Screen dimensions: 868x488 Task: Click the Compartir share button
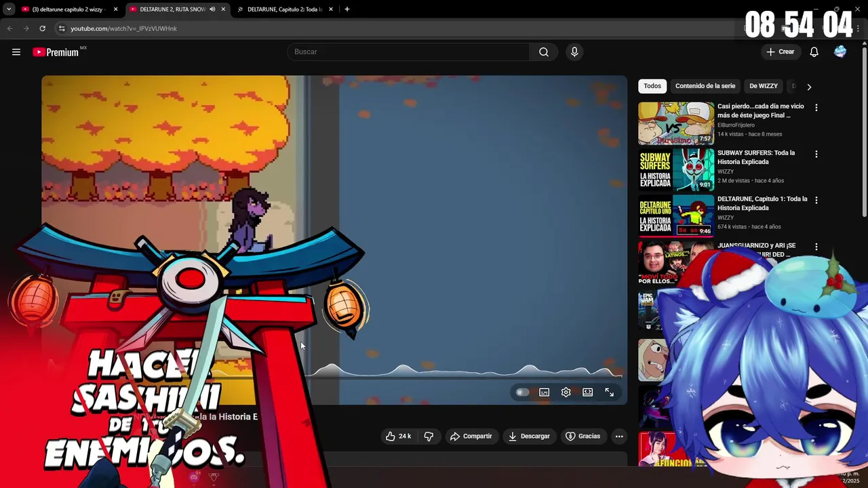[x=471, y=436]
